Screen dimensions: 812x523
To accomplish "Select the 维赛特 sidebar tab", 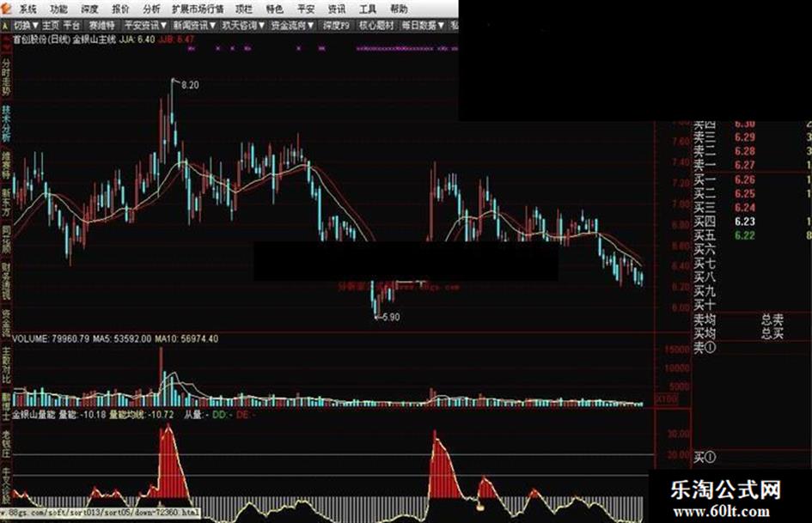I will (6, 166).
